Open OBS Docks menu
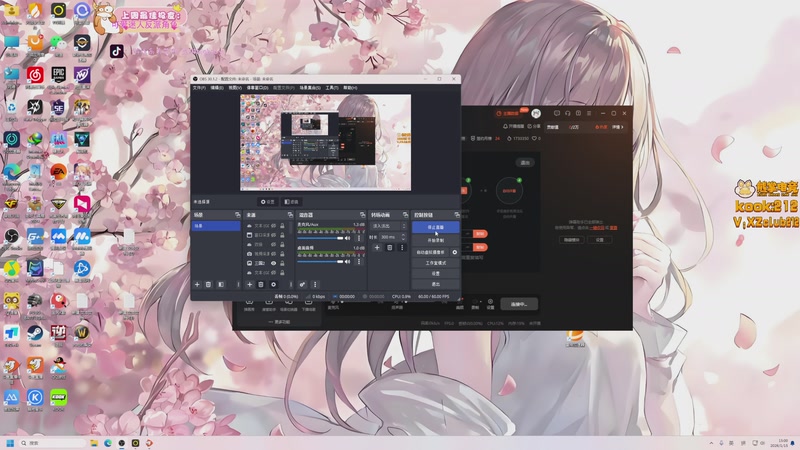The image size is (800, 450). [257, 88]
